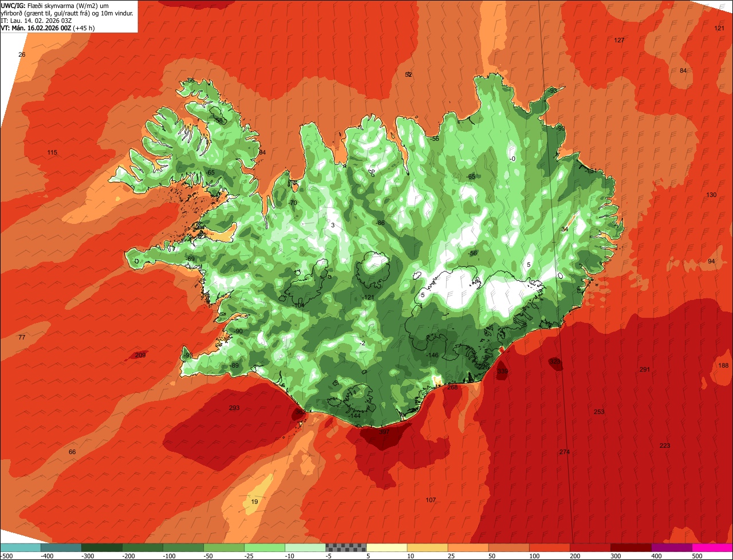Click the initial time 'IT: Lau. 14. 02. 2026 03Z'
Image resolution: width=733 pixels, height=560 pixels.
(x=36, y=21)
